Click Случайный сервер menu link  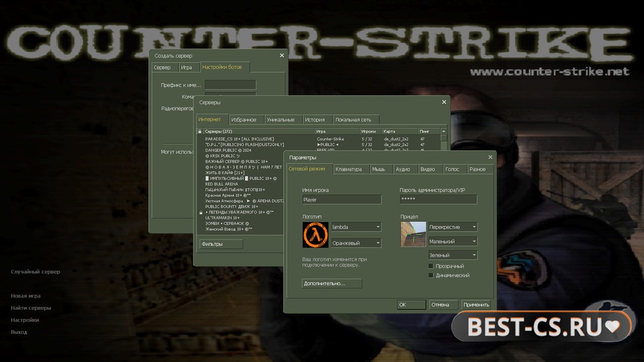35,272
